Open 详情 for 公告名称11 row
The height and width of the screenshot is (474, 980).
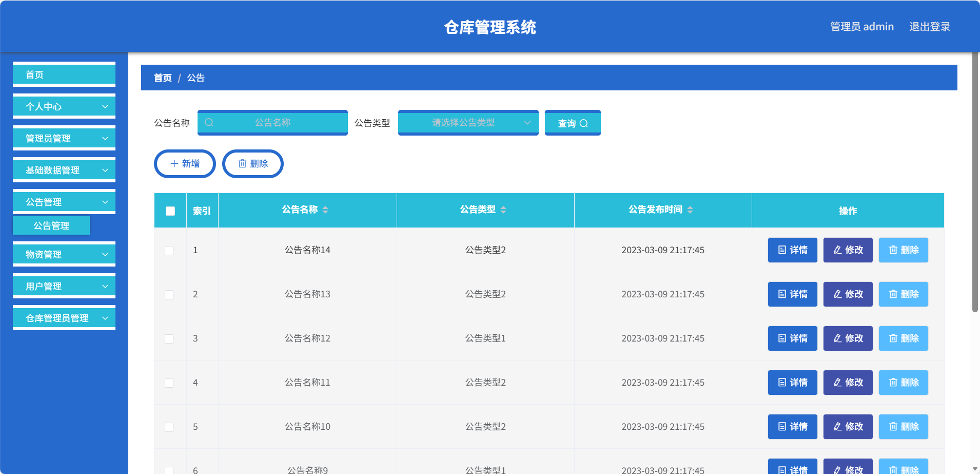coord(793,383)
